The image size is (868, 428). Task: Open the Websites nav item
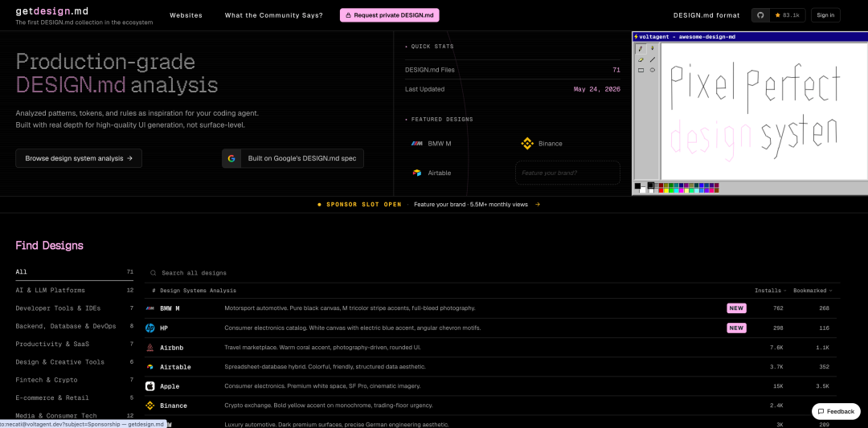tap(186, 15)
